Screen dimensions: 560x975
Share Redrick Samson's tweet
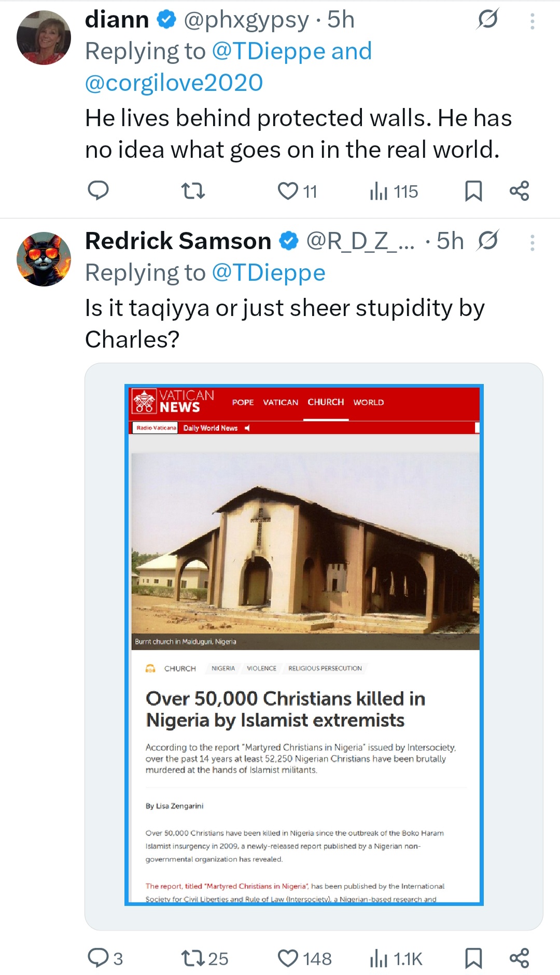point(519,958)
